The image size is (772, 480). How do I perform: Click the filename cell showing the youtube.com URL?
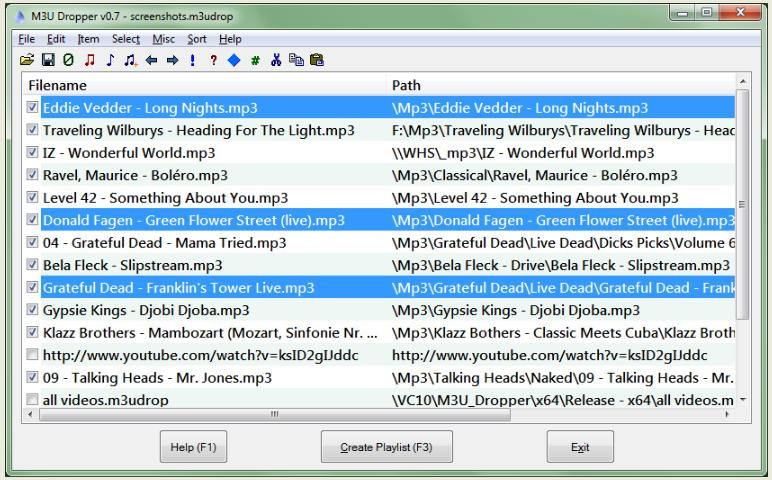pos(200,355)
